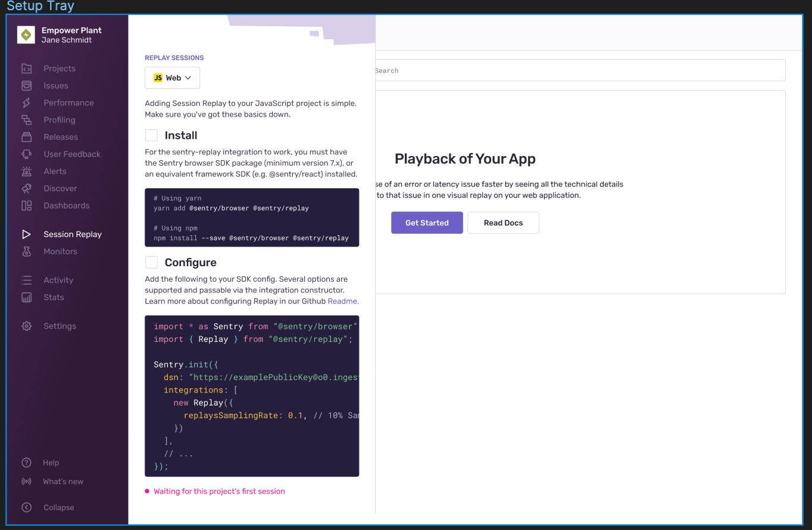Check the Install step checkbox
The width and height of the screenshot is (812, 530).
(x=151, y=135)
